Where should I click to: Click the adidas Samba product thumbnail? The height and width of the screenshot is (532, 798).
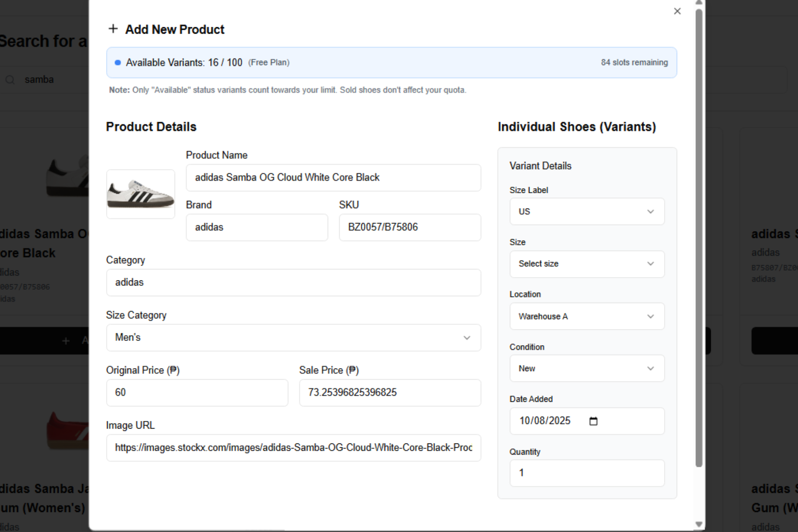140,194
